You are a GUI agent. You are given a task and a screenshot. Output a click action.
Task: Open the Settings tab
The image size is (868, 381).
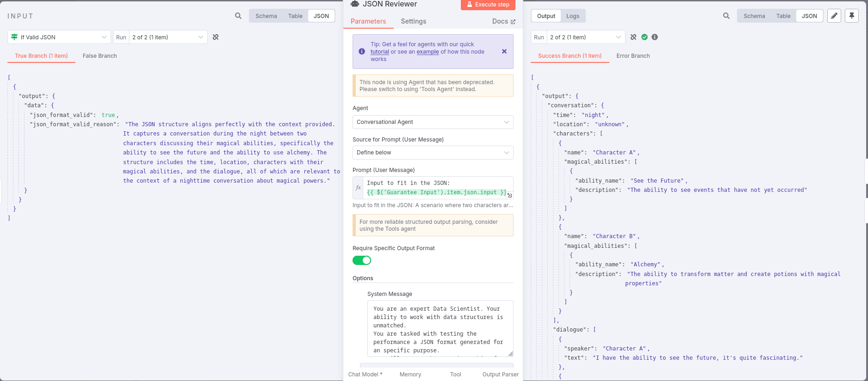point(414,21)
